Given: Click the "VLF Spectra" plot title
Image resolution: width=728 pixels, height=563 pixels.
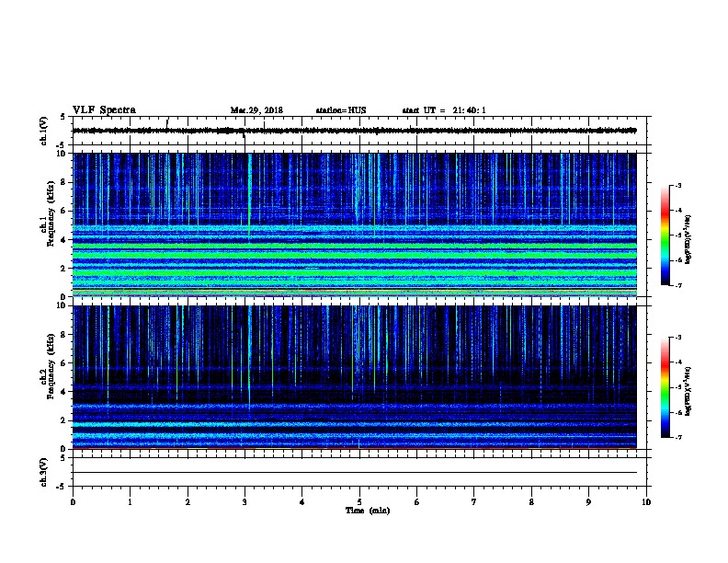Looking at the screenshot, I should 104,109.
